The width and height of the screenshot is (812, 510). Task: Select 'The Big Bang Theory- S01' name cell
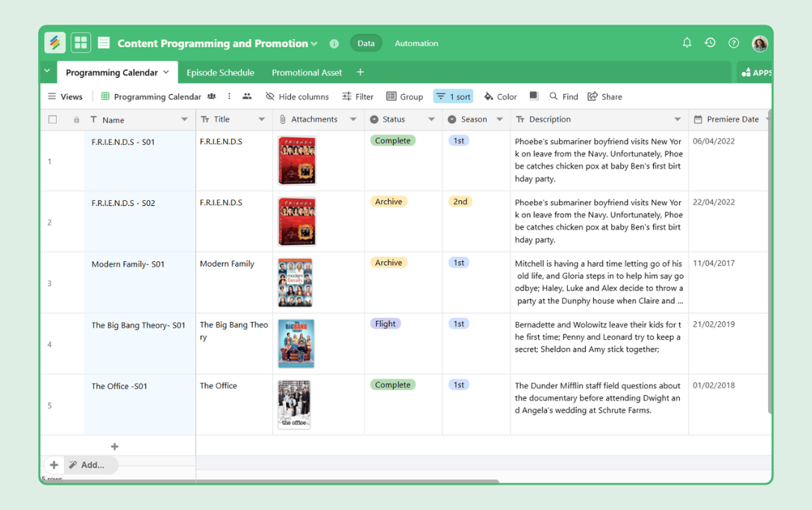(140, 343)
